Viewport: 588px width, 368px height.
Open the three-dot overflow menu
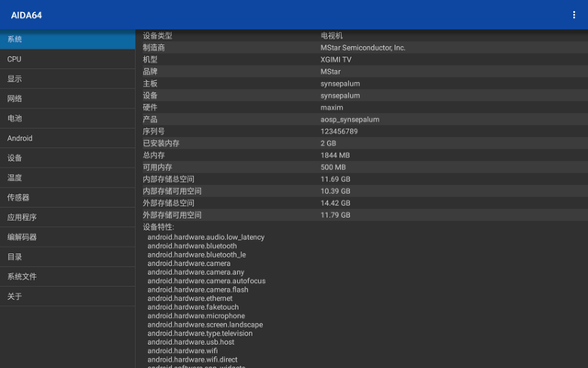(x=574, y=16)
